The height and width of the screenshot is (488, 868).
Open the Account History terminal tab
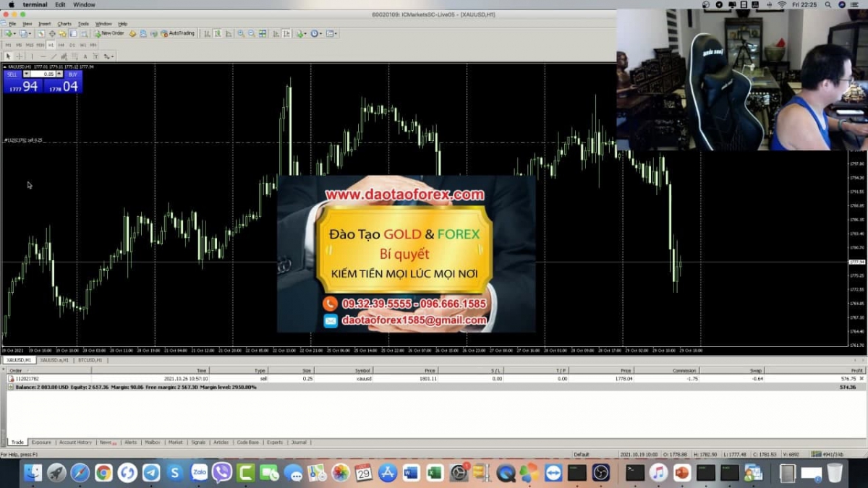pyautogui.click(x=75, y=442)
